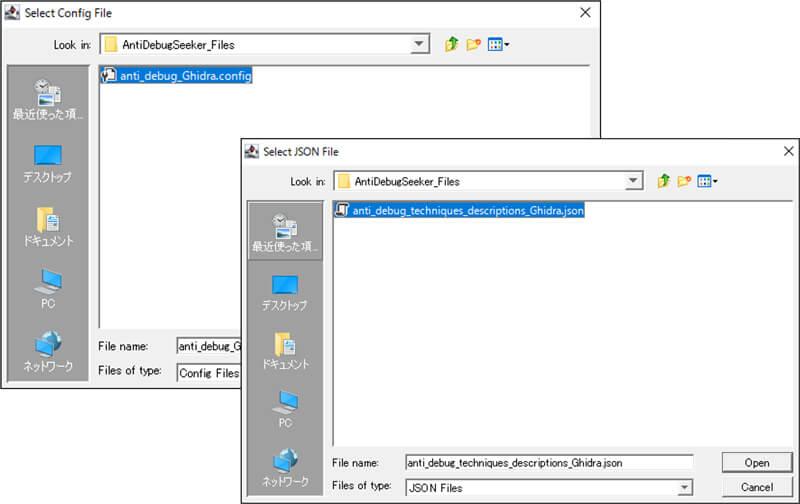The width and height of the screenshot is (800, 504).
Task: Click Select Config File title bar app icon
Action: pos(12,13)
